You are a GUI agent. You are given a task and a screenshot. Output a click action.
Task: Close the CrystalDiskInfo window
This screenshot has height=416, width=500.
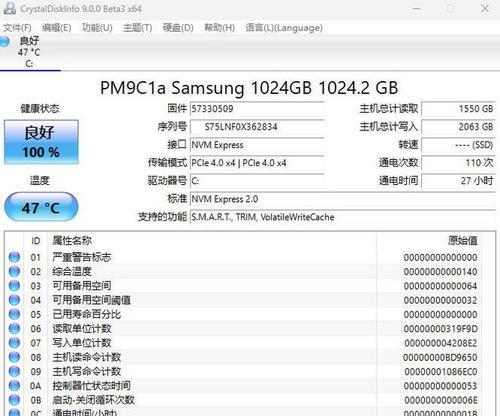pos(485,8)
